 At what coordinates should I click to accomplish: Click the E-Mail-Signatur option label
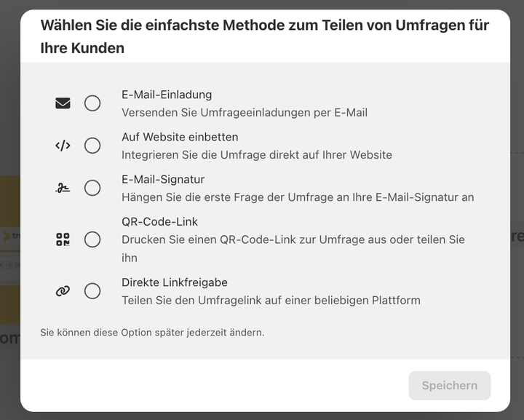click(x=163, y=179)
